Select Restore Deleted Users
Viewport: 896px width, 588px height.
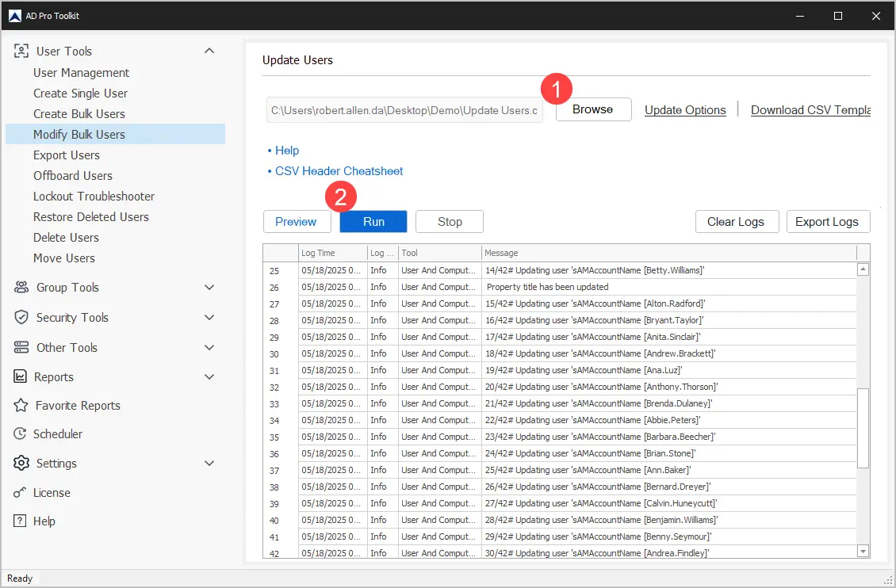(91, 216)
